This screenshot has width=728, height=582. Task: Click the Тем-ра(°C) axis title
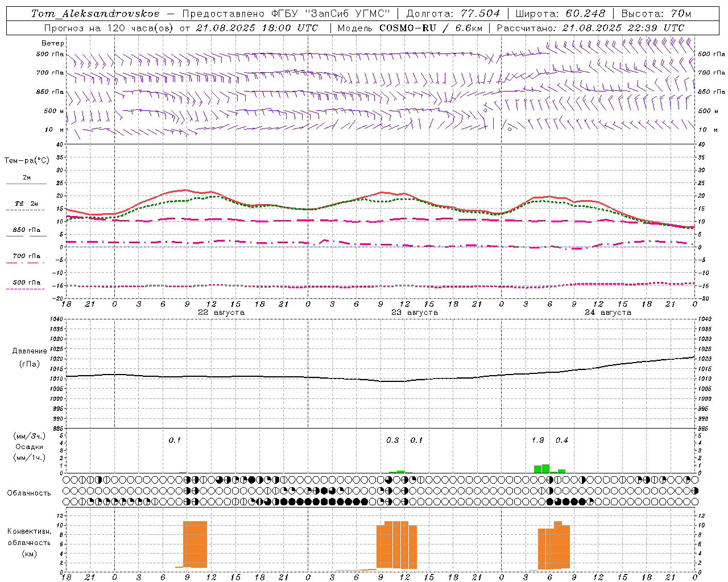[x=27, y=161]
